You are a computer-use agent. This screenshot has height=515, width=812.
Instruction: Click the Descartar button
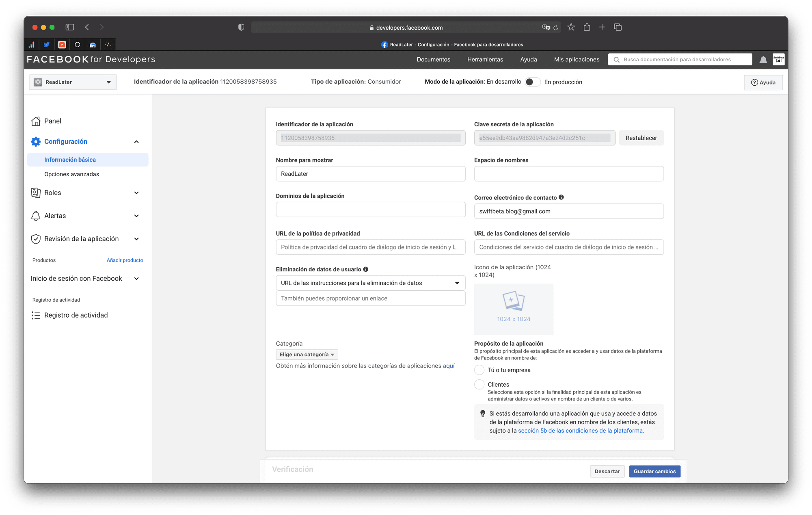coord(607,472)
